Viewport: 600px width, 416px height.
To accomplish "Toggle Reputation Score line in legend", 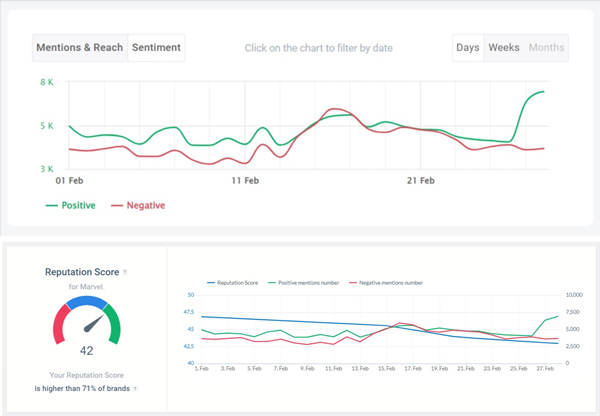I will point(233,283).
